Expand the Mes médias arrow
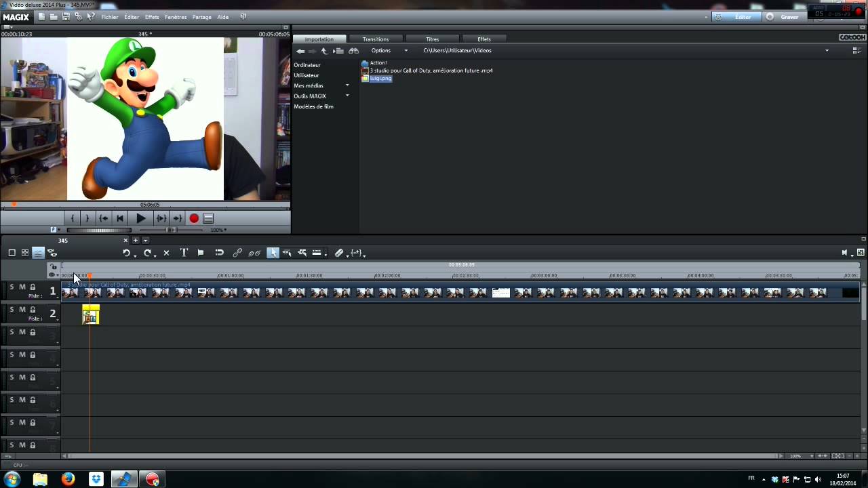The height and width of the screenshot is (488, 868). [347, 85]
